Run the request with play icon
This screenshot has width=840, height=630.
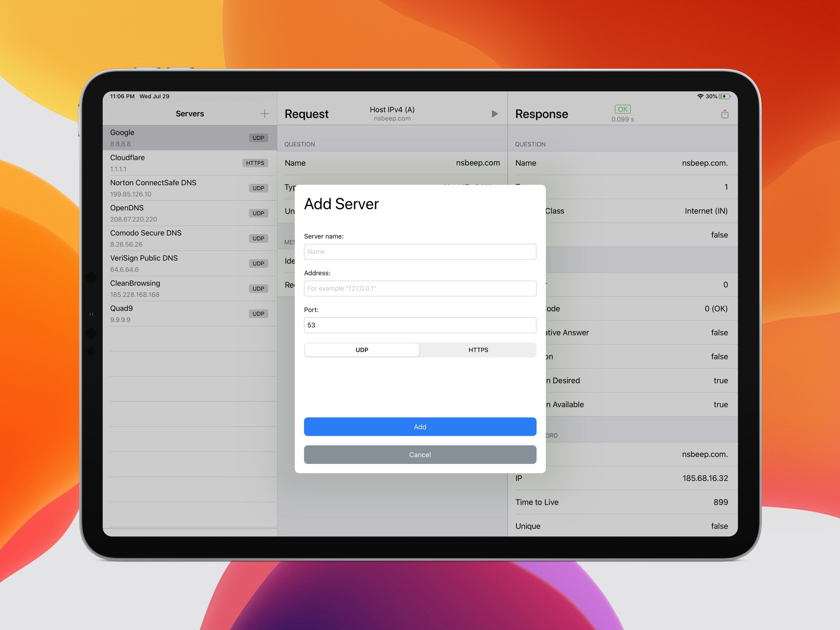(x=494, y=114)
